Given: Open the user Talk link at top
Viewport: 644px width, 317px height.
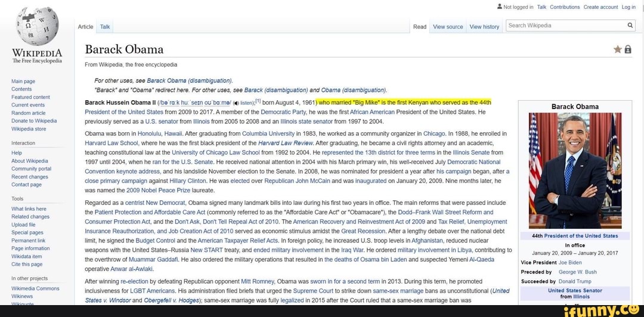Looking at the screenshot, I should (541, 7).
